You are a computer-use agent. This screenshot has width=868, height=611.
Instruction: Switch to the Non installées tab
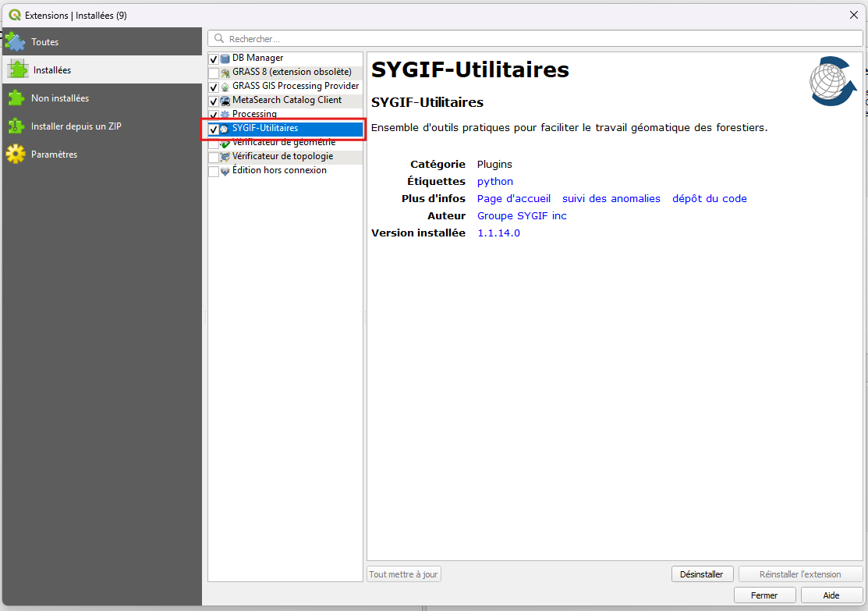[59, 98]
